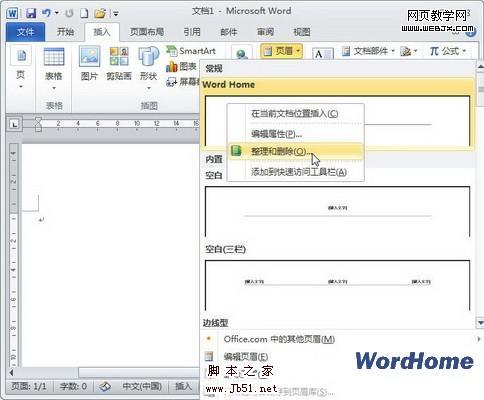This screenshot has height=400, width=484.
Task: Expand the 表格 dropdown arrow
Action: (x=54, y=88)
